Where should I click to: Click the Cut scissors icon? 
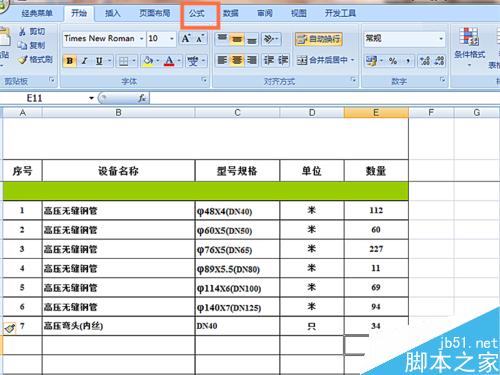[23, 32]
